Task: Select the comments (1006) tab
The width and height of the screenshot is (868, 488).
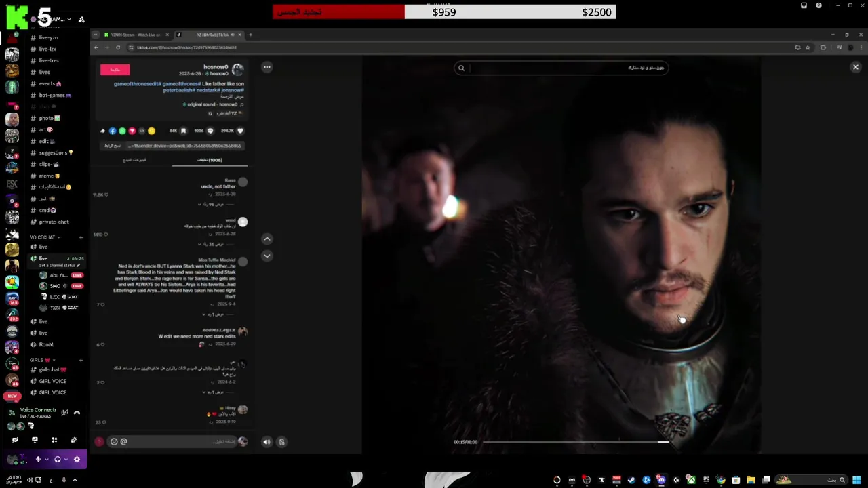Action: [210, 160]
